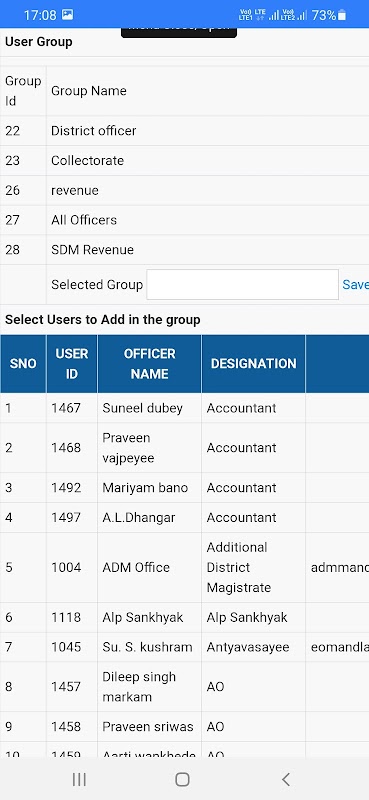Screen dimensions: 369x800
Task: Select the SDM Revenue group row
Action: 184,250
